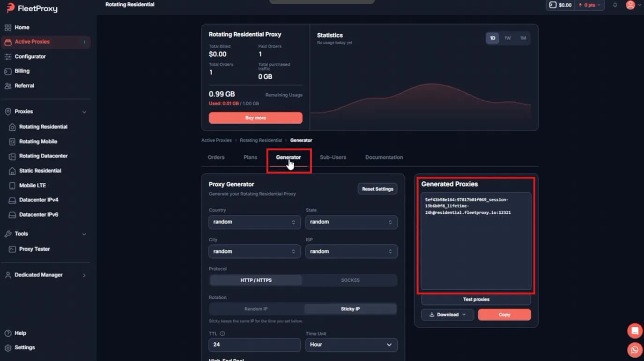This screenshot has height=361, width=644.
Task: Switch to the Orders tab
Action: 216,158
